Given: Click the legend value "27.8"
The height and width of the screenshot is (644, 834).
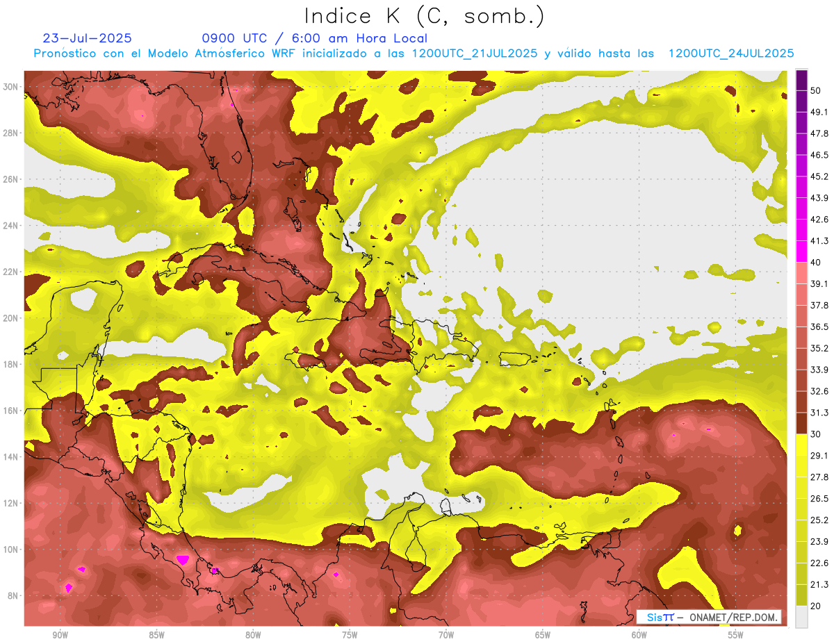Looking at the screenshot, I should pos(819,477).
